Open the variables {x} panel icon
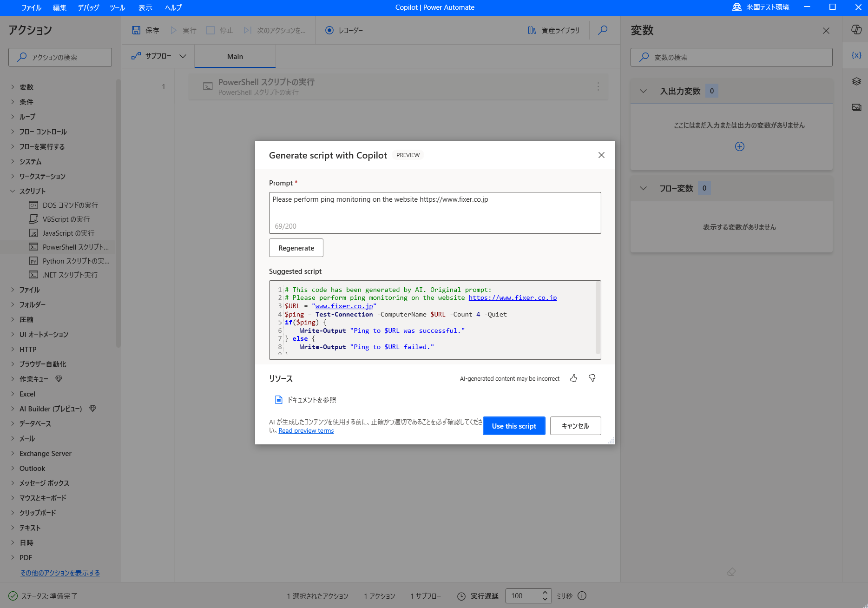The width and height of the screenshot is (868, 608). pyautogui.click(x=856, y=55)
